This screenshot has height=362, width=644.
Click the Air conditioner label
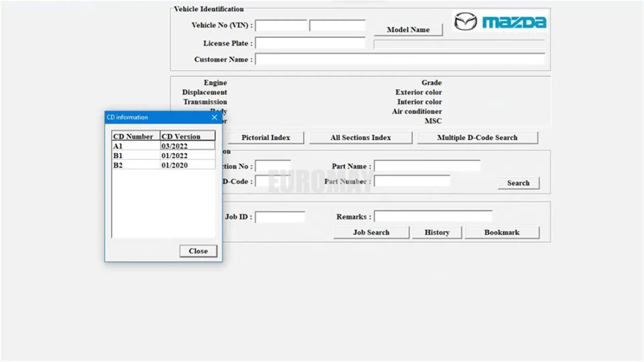[417, 111]
